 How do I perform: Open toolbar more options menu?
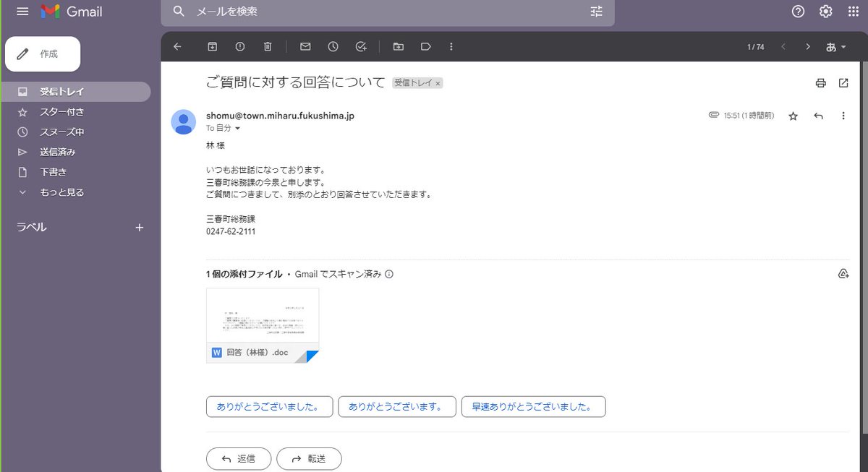451,46
